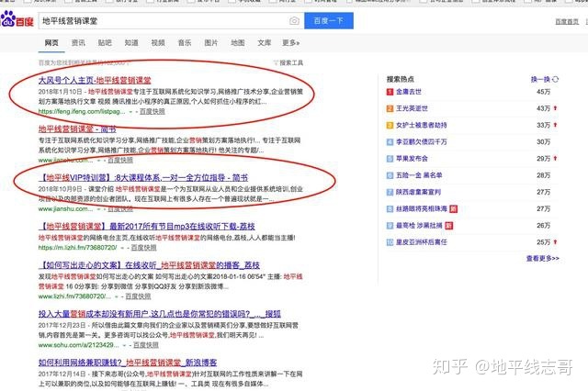
Task: Switch to the 视频 tab
Action: pyautogui.click(x=158, y=43)
